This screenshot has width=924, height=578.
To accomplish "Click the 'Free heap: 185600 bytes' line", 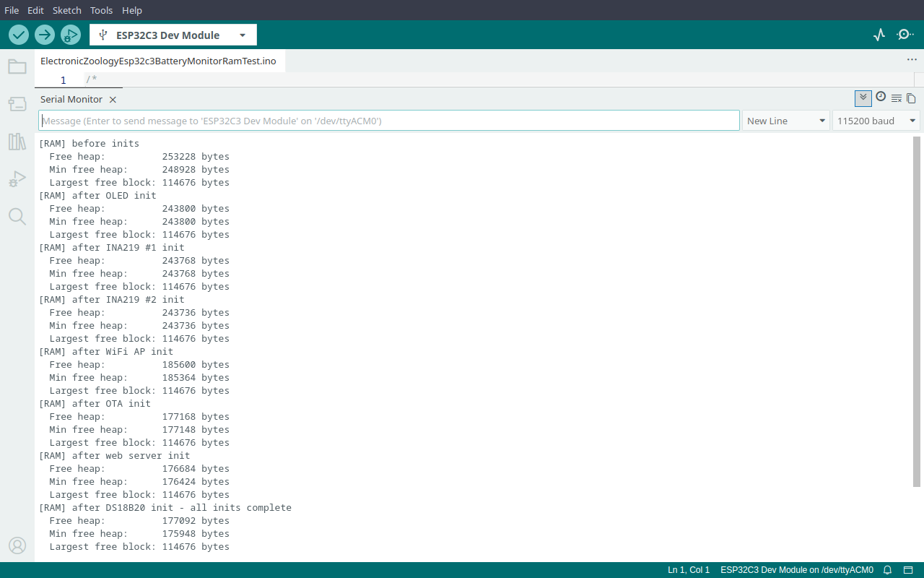I will tap(139, 365).
